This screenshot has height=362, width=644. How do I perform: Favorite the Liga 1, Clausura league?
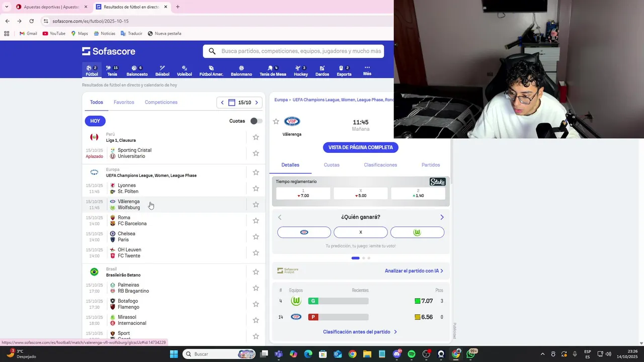tap(256, 137)
